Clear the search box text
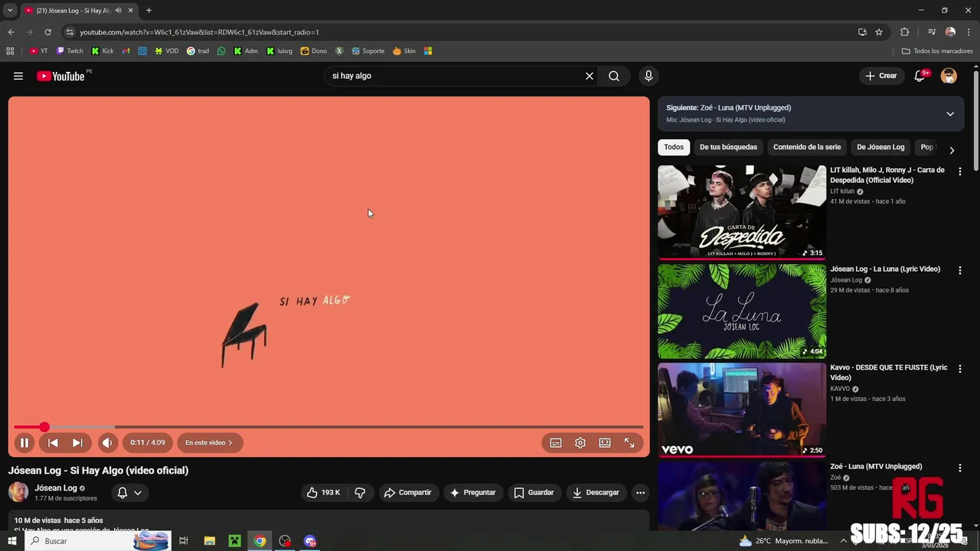This screenshot has height=551, width=980. [590, 76]
